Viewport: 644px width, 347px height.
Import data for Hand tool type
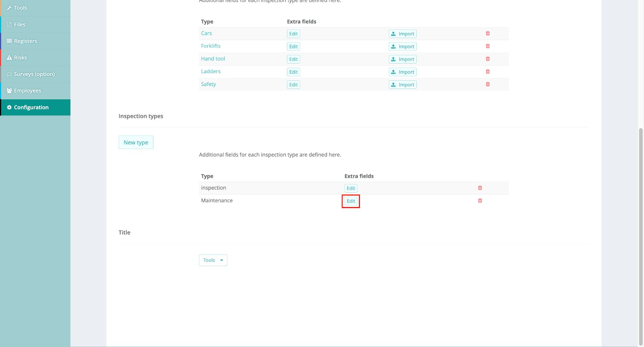click(402, 59)
